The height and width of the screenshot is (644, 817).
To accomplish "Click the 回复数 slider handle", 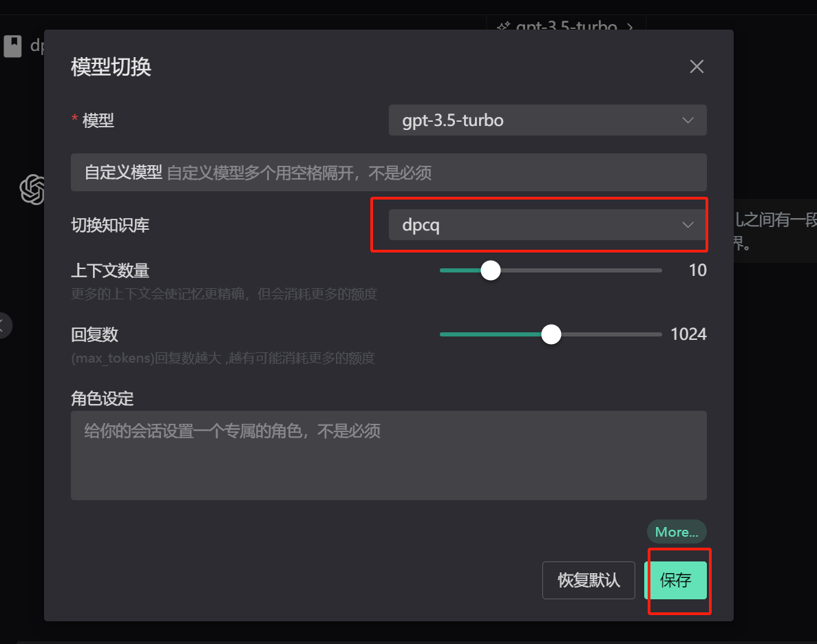I will click(551, 334).
